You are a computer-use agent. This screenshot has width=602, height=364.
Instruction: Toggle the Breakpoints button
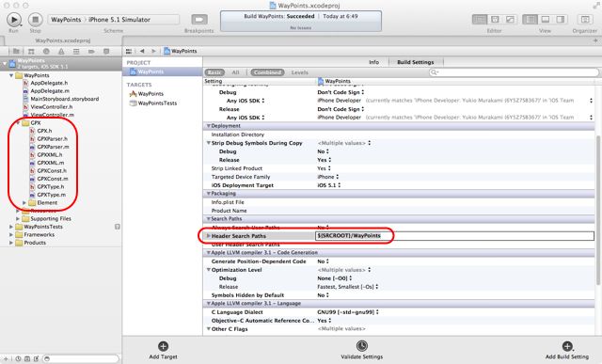coord(199,19)
